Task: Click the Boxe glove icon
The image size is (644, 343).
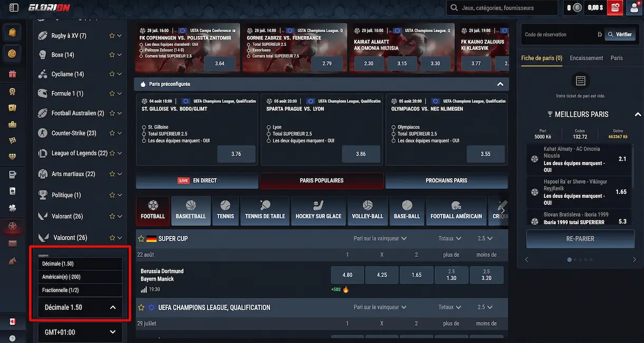Action: tap(43, 55)
